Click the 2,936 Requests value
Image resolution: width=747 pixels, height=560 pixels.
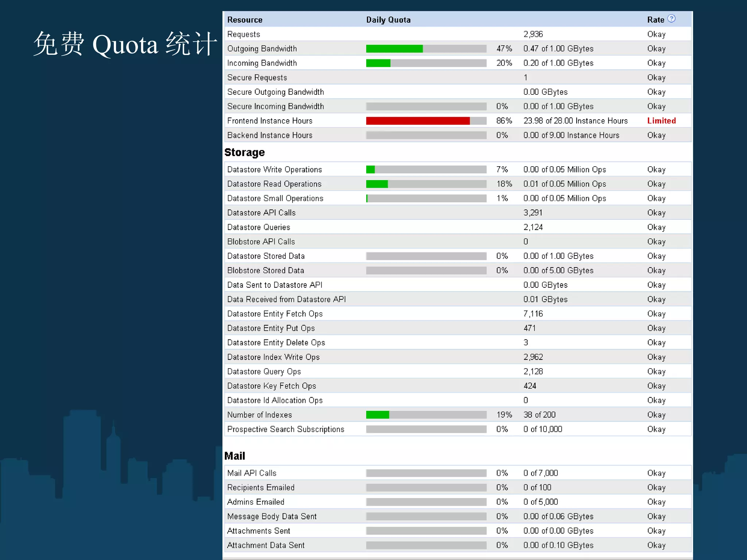(x=533, y=34)
